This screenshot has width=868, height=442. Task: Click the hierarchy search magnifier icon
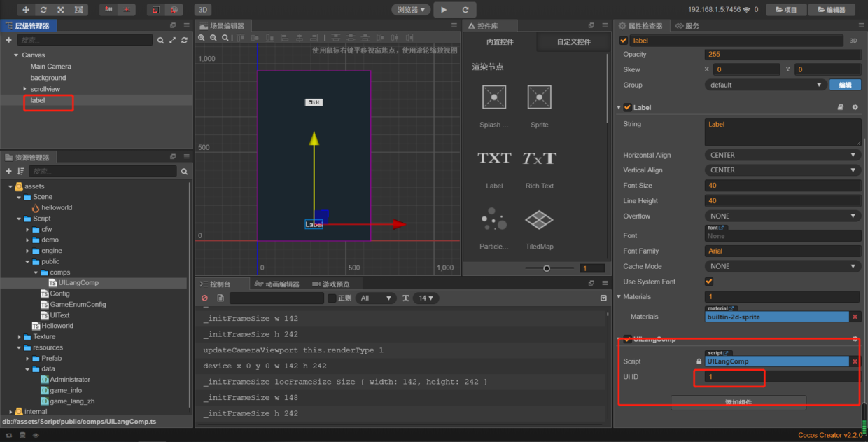(161, 41)
